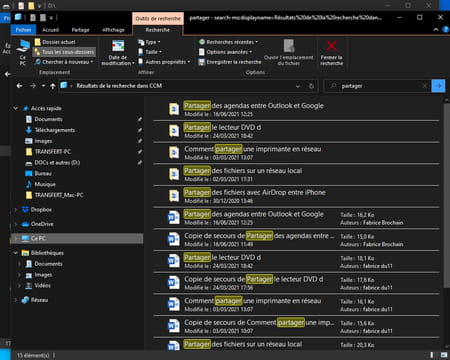Click Enregistrer la recherche

230,62
